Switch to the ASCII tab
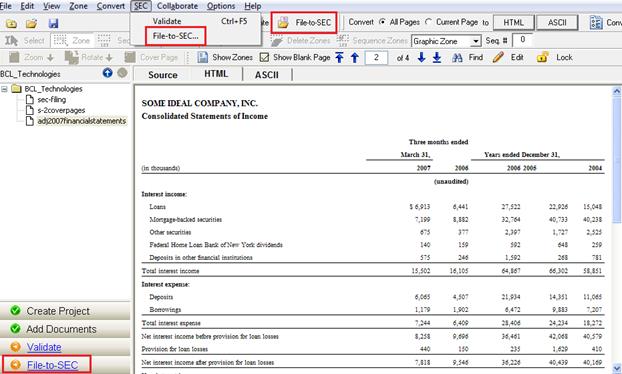This screenshot has width=622, height=374. [267, 75]
